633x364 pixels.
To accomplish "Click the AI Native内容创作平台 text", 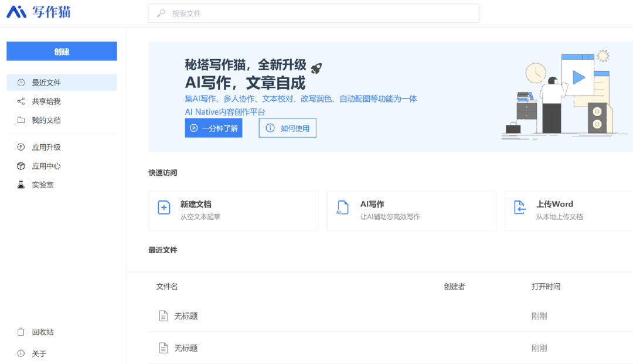I will (225, 112).
